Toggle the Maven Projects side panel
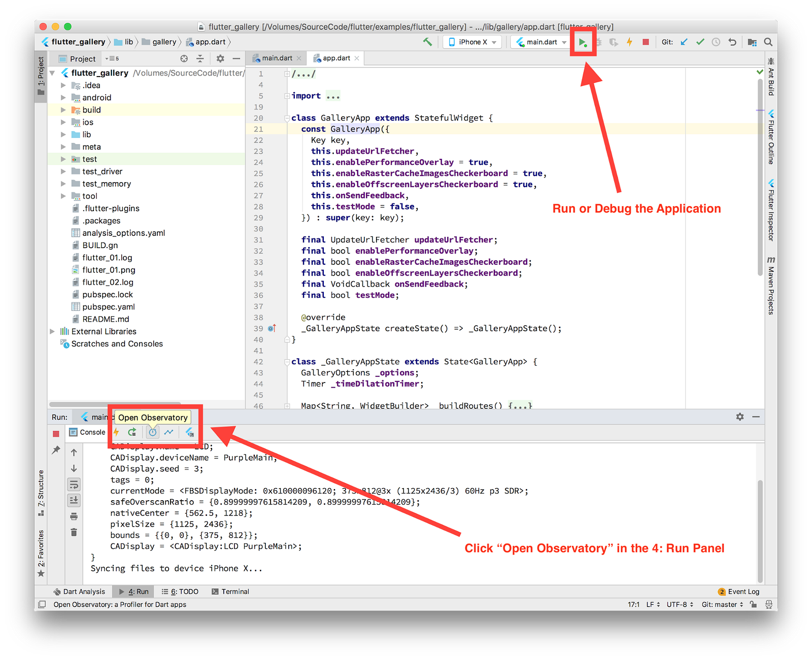The image size is (812, 660). 771,286
